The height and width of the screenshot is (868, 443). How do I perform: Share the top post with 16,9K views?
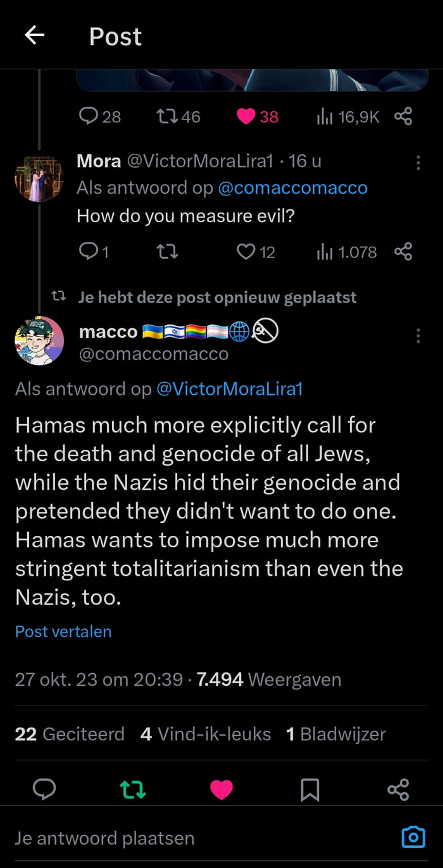pos(403,116)
